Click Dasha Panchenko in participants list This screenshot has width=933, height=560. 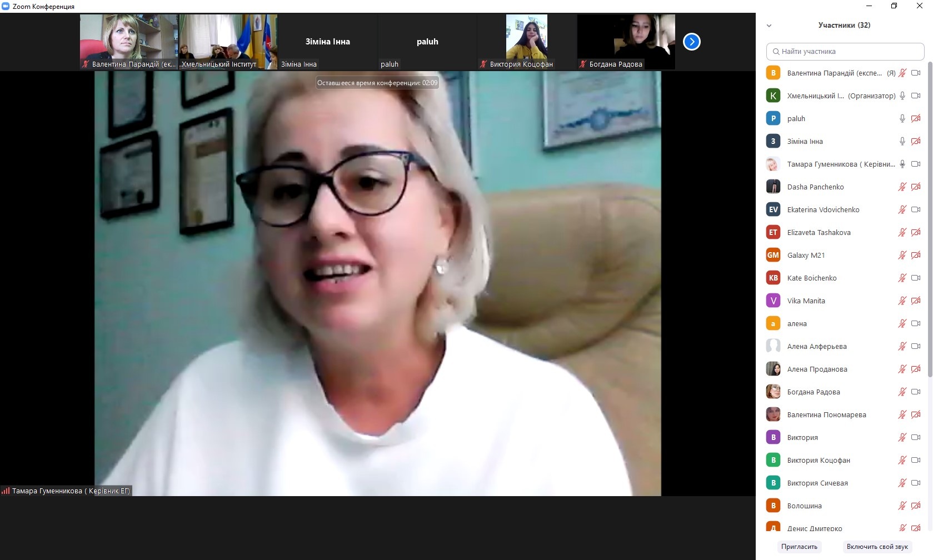coord(815,187)
